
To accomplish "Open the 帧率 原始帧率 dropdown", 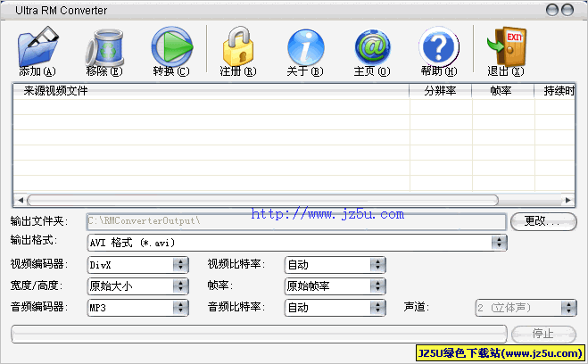I will (335, 286).
